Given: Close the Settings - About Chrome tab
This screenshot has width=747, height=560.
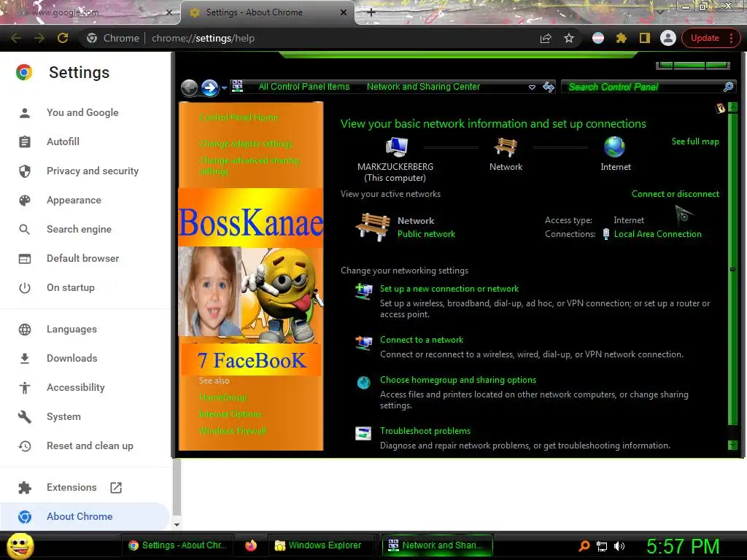Looking at the screenshot, I should 344,12.
